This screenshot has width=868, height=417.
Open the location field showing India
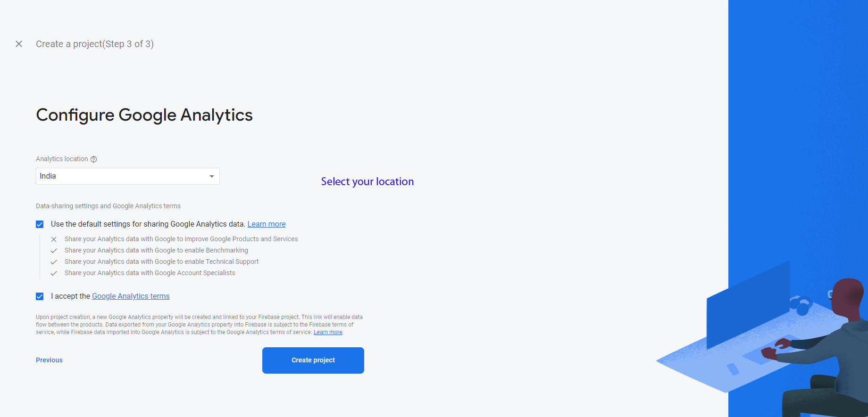pos(123,176)
